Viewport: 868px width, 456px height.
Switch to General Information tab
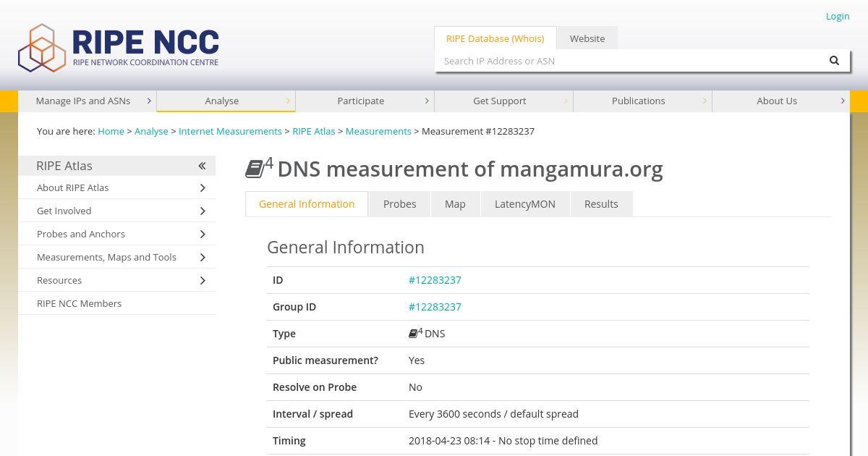pos(307,204)
